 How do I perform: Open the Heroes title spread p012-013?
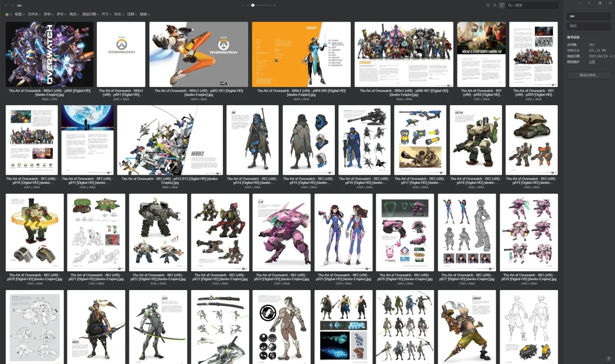[170, 140]
